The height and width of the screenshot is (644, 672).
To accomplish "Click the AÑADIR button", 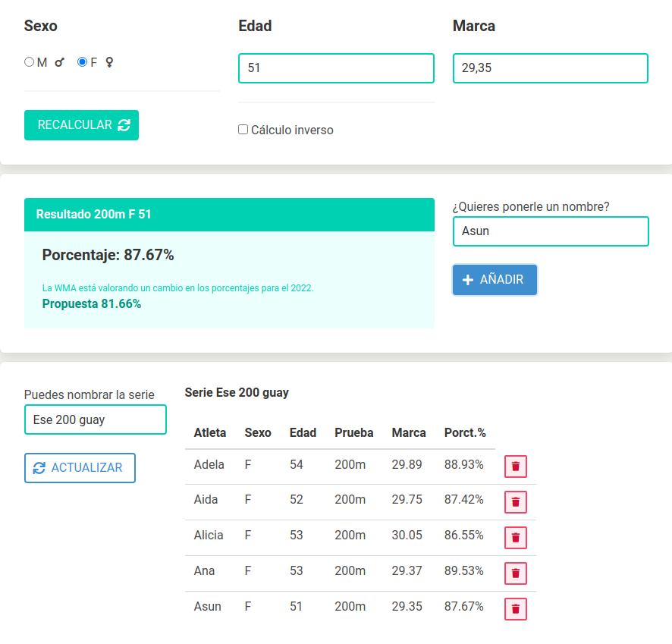I will (x=495, y=280).
